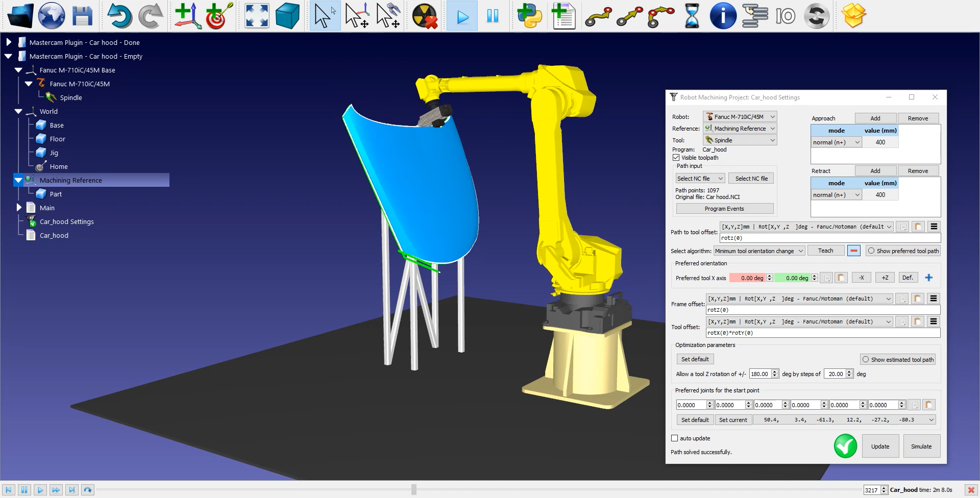980x498 pixels.
Task: Click the Check collisions radiation icon
Action: pos(425,16)
